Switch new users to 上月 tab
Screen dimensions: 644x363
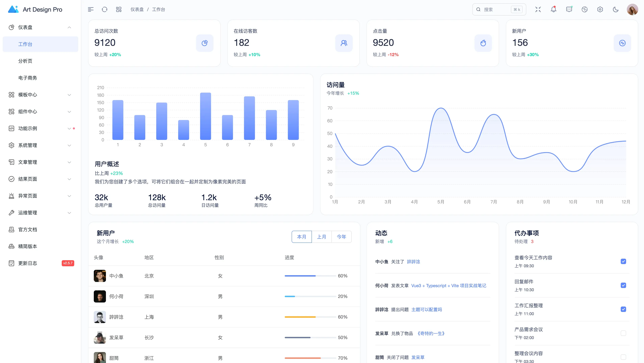tap(321, 237)
